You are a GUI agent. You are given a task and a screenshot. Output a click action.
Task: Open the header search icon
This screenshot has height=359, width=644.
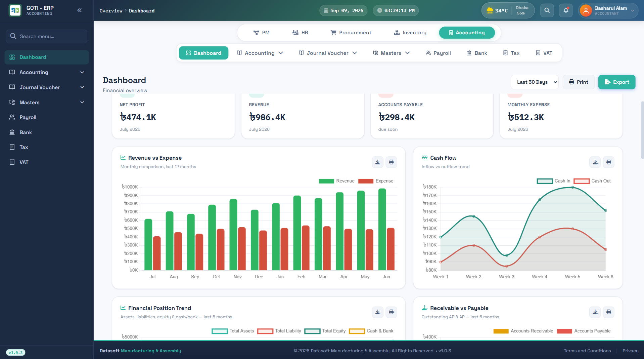547,10
